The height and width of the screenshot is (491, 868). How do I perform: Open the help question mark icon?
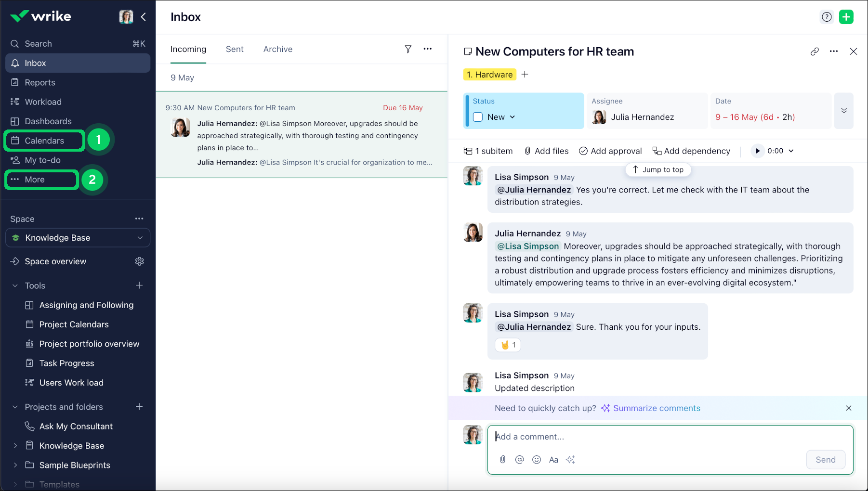coord(827,17)
